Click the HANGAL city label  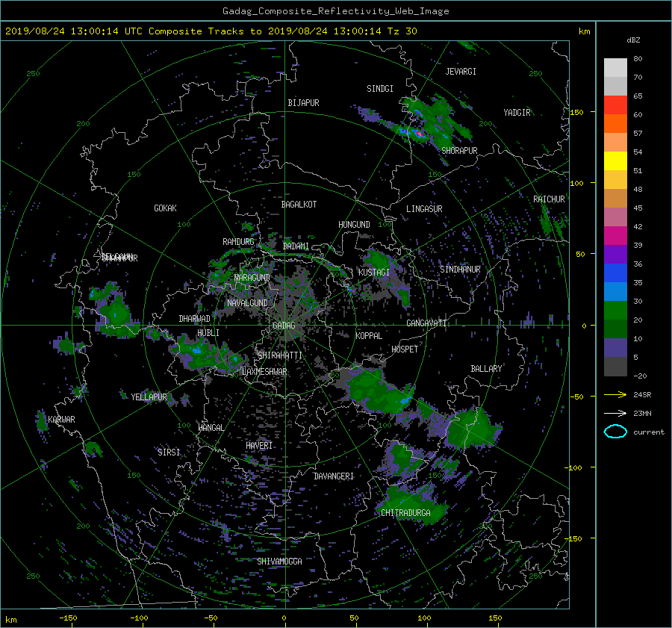point(211,428)
